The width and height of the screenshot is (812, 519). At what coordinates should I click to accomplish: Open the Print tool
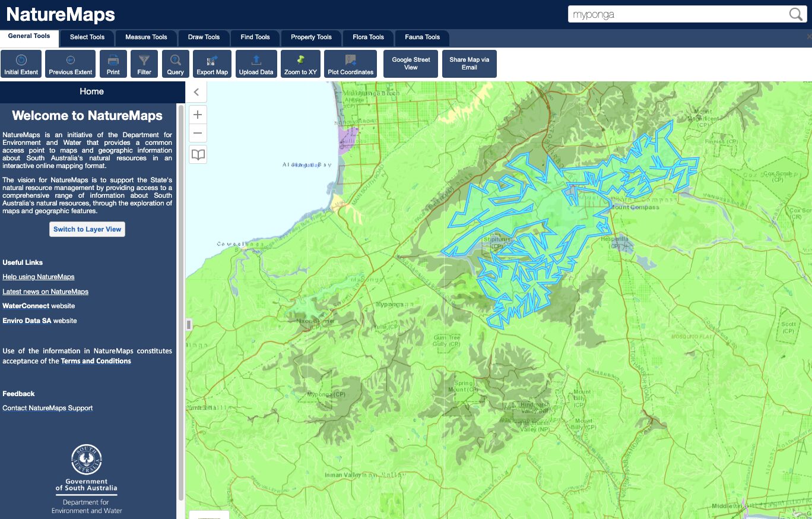[x=113, y=64]
